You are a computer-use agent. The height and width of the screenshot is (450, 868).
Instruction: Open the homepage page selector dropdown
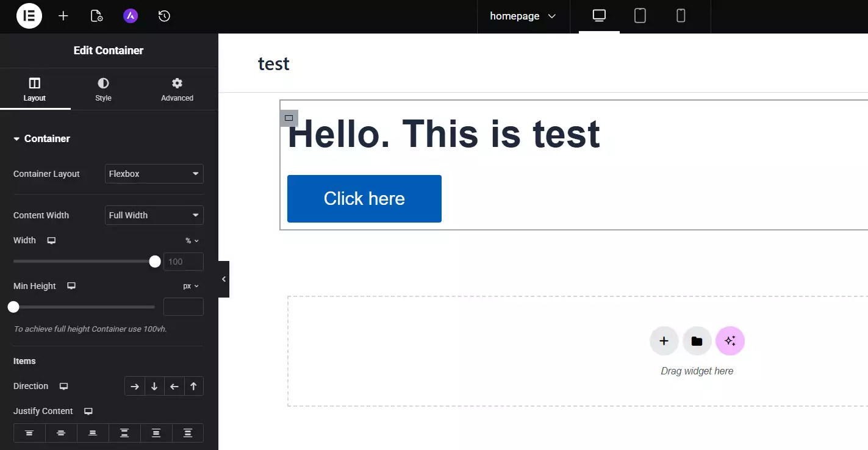point(523,16)
